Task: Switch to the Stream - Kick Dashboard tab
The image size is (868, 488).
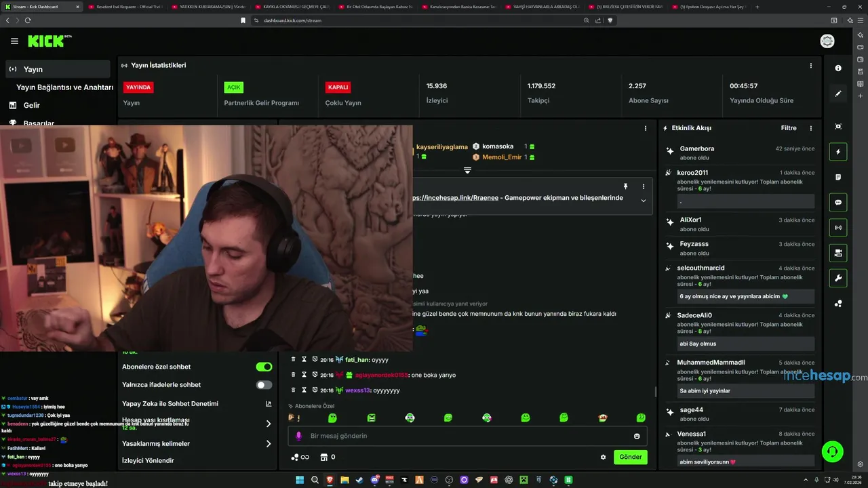Action: pos(42,6)
